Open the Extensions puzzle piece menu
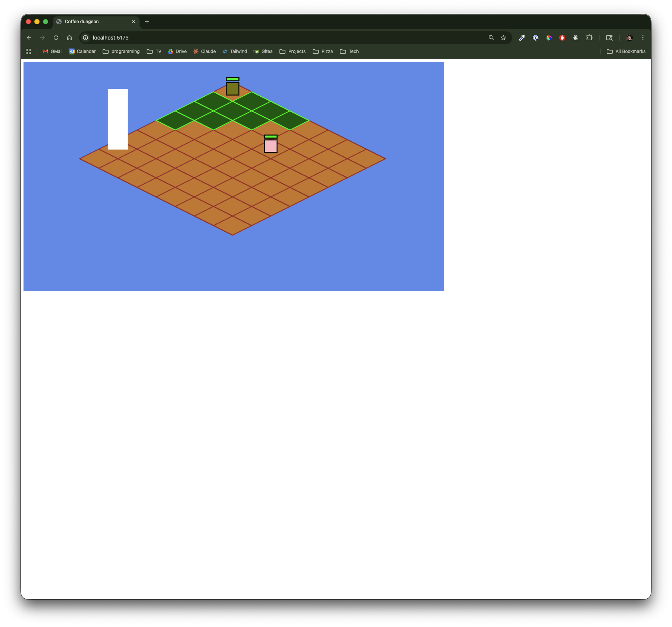672x627 pixels. tap(589, 38)
